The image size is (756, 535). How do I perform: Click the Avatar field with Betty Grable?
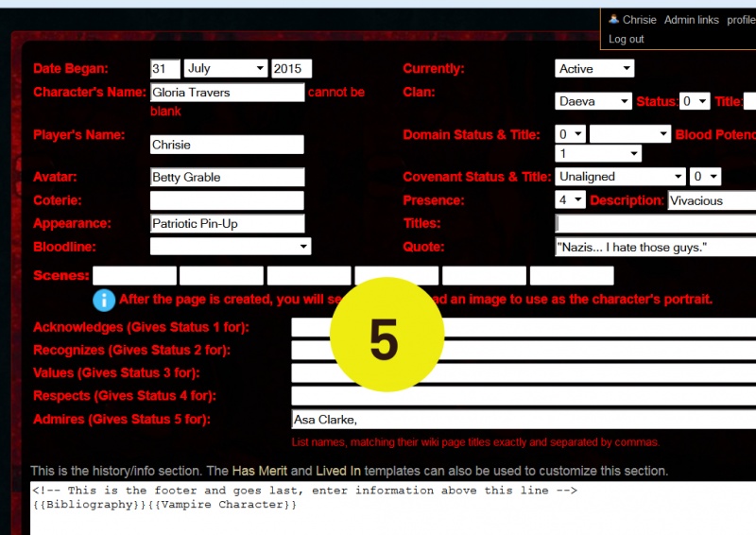point(227,177)
